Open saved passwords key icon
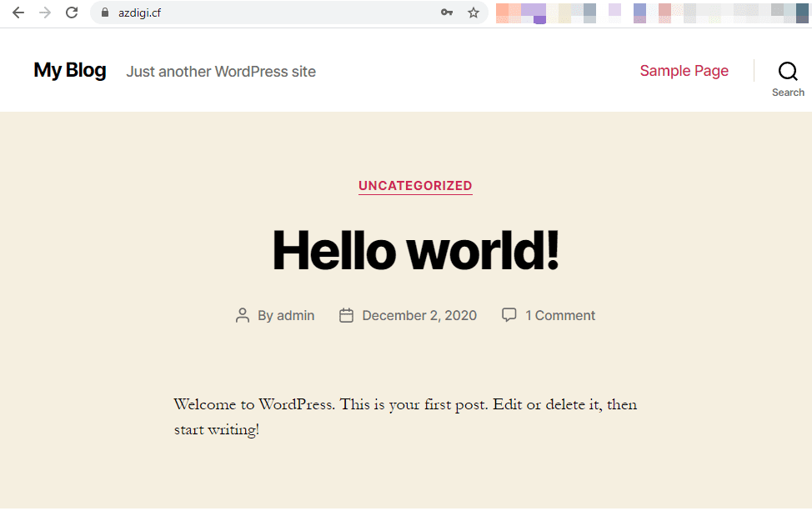 tap(447, 13)
